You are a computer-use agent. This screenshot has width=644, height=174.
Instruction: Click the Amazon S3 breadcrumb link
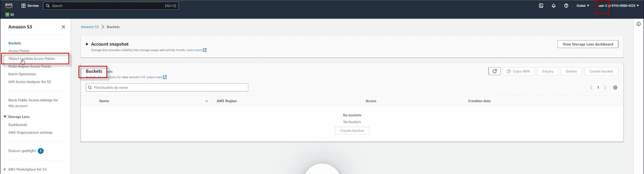pos(90,27)
